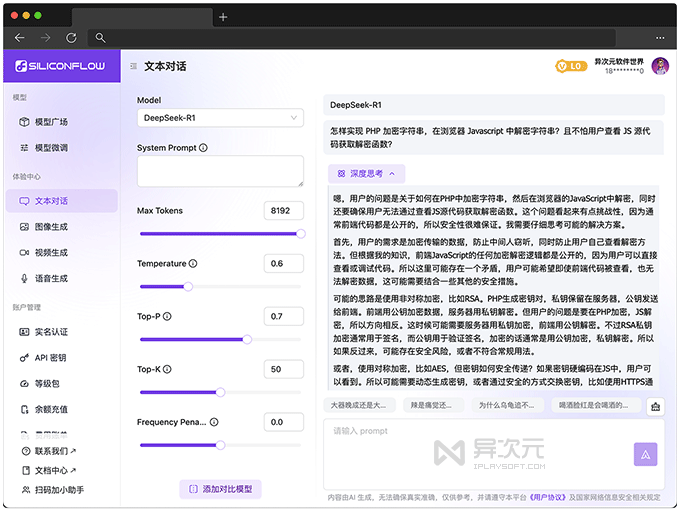Click the key icon for API 密钥
This screenshot has height=511, width=680.
[x=24, y=358]
